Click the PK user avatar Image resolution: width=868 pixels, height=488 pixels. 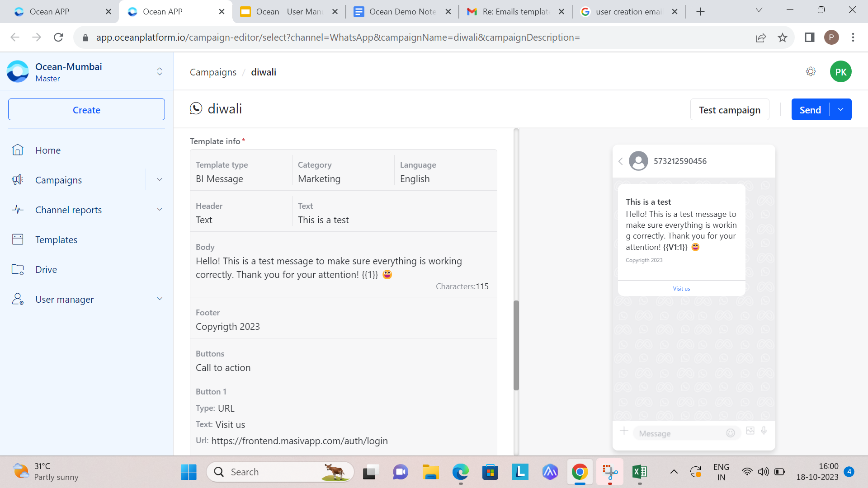(x=840, y=71)
